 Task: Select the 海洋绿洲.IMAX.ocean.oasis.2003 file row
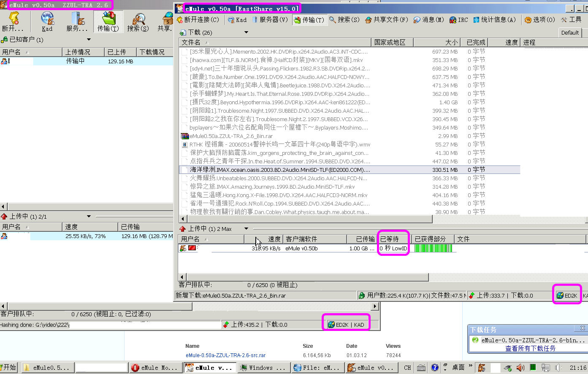(x=350, y=170)
